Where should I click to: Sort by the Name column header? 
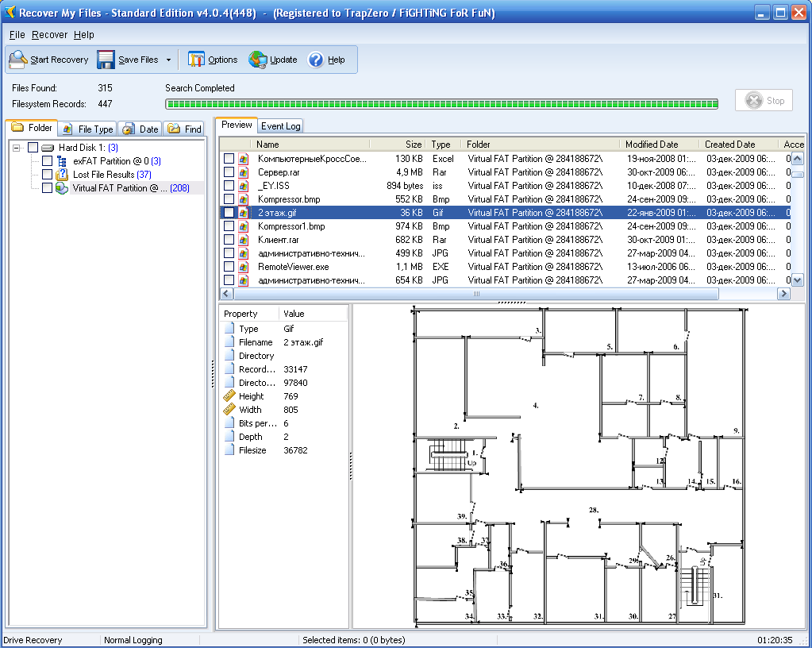[310, 145]
